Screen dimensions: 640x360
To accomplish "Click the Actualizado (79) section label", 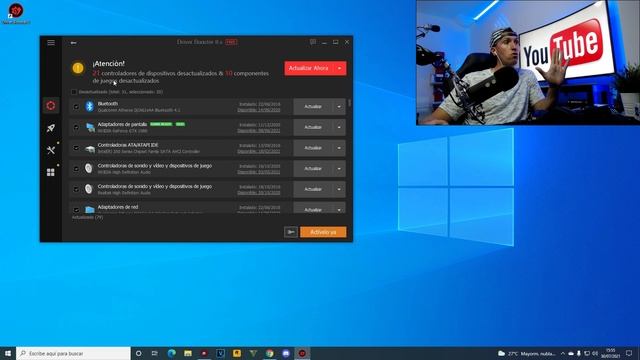I will click(87, 218).
